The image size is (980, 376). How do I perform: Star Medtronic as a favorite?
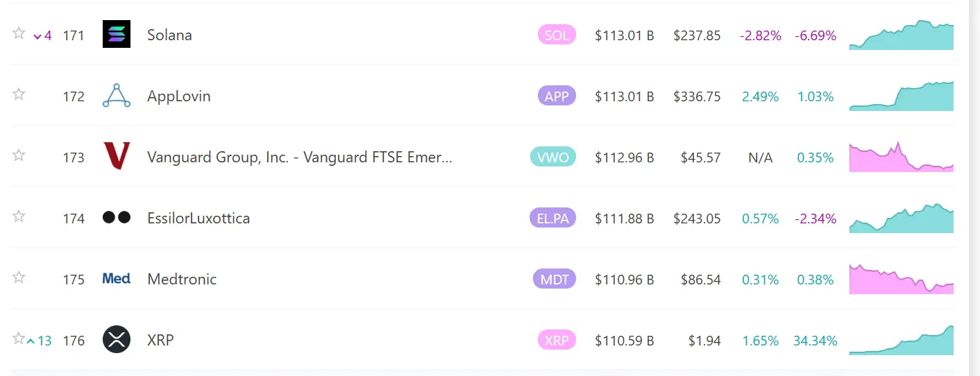19,277
